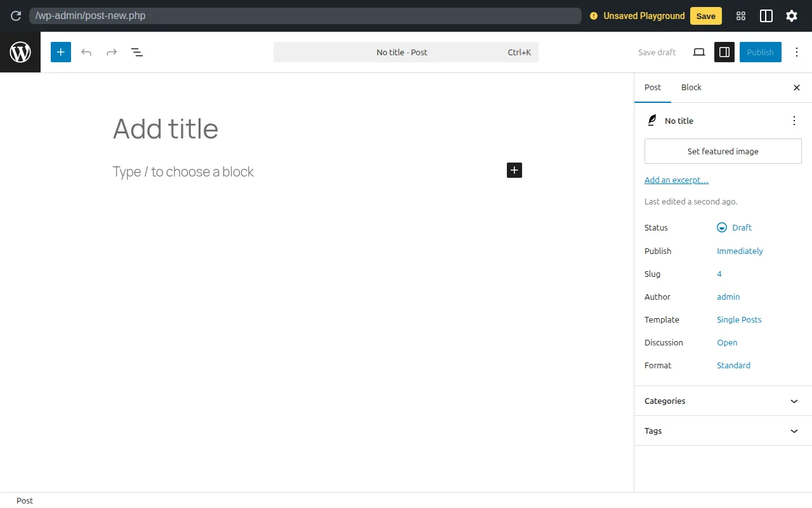
Task: Click the WordPress logo to exit editor
Action: [20, 52]
